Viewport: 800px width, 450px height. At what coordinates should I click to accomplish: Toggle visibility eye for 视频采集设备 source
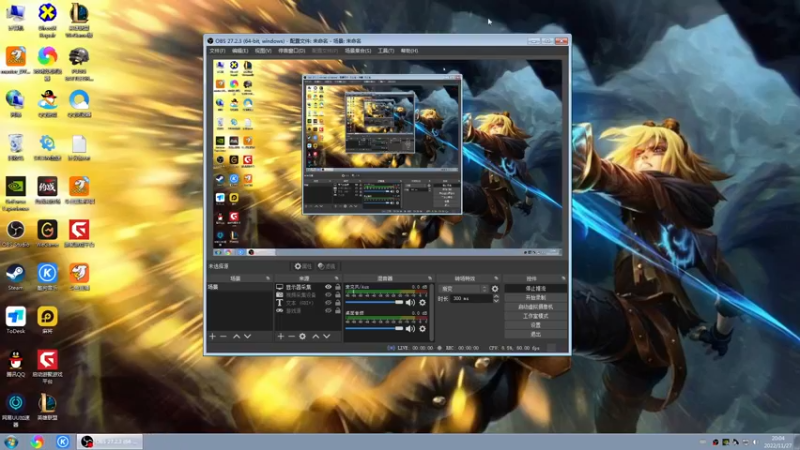pyautogui.click(x=329, y=295)
